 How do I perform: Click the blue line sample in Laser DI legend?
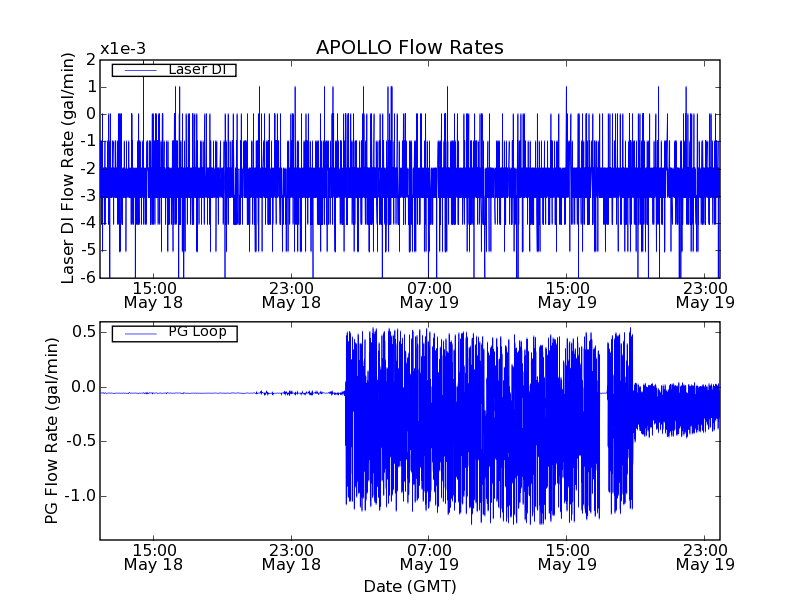[x=137, y=70]
